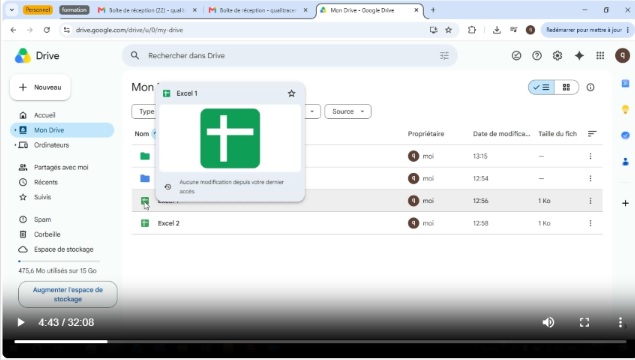Show details info icon

(590, 87)
